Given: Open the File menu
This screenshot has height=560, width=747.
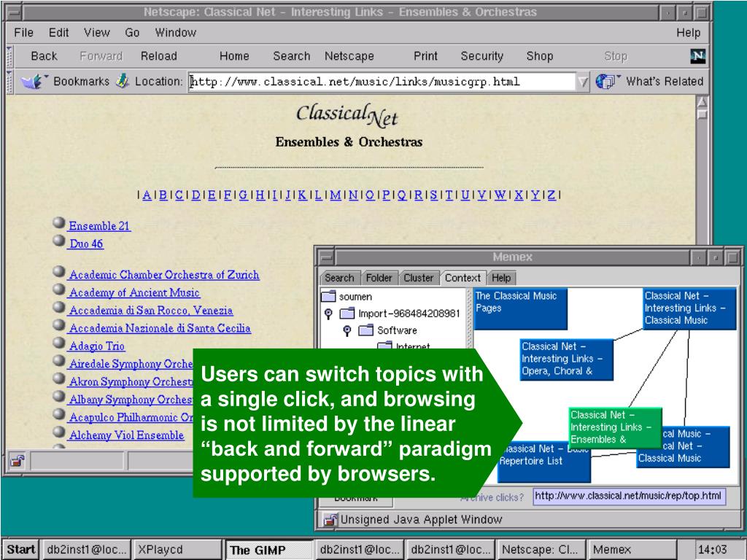Looking at the screenshot, I should tap(24, 32).
